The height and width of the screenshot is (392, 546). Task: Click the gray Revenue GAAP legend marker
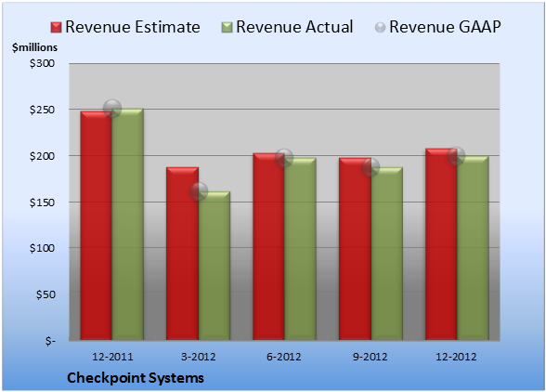381,28
